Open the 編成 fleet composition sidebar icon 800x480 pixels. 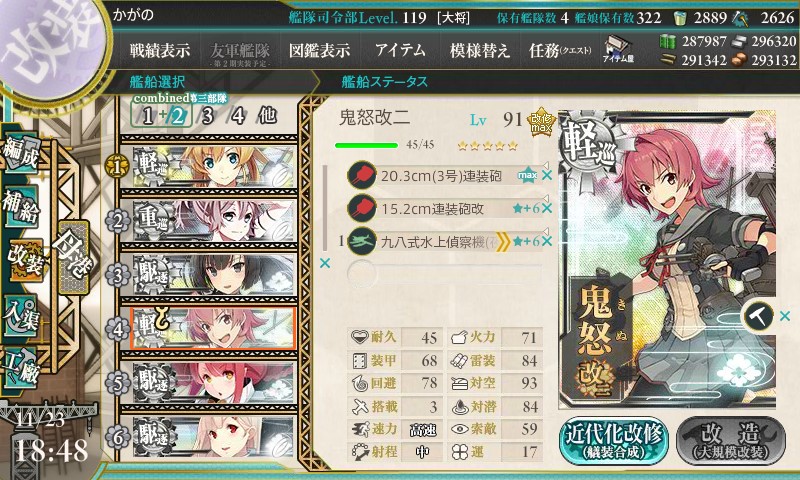[x=21, y=154]
